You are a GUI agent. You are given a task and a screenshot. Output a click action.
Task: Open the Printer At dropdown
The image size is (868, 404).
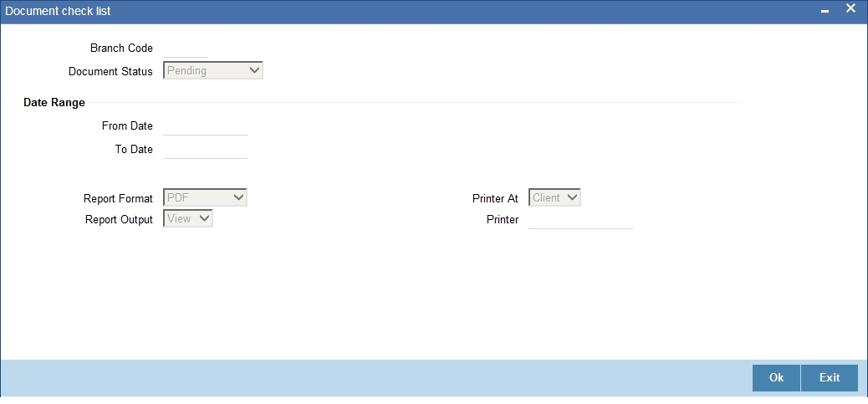pos(554,197)
